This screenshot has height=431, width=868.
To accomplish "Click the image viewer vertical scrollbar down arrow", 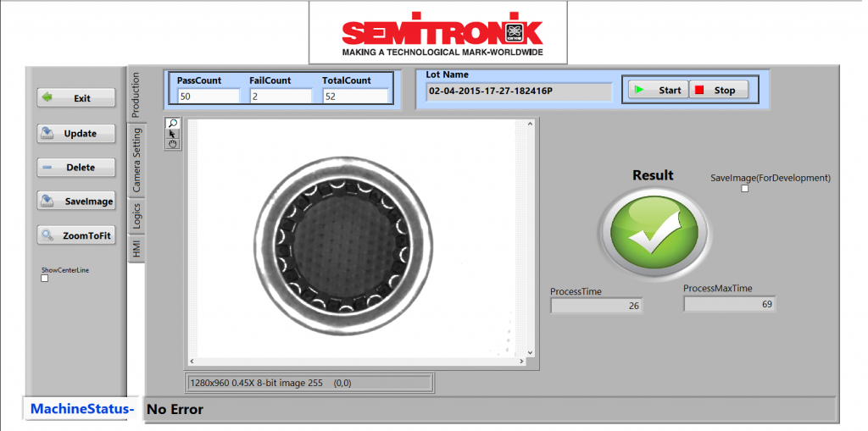I will click(531, 352).
